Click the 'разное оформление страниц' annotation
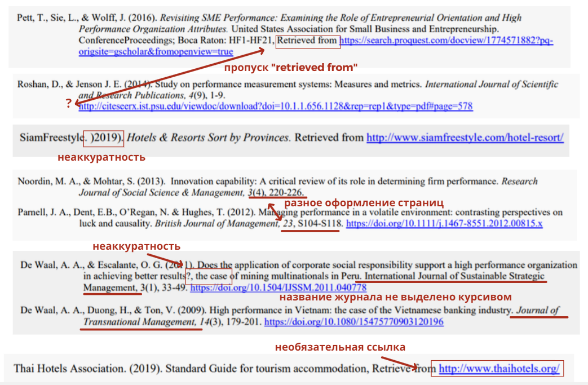The image size is (588, 385). click(x=364, y=203)
